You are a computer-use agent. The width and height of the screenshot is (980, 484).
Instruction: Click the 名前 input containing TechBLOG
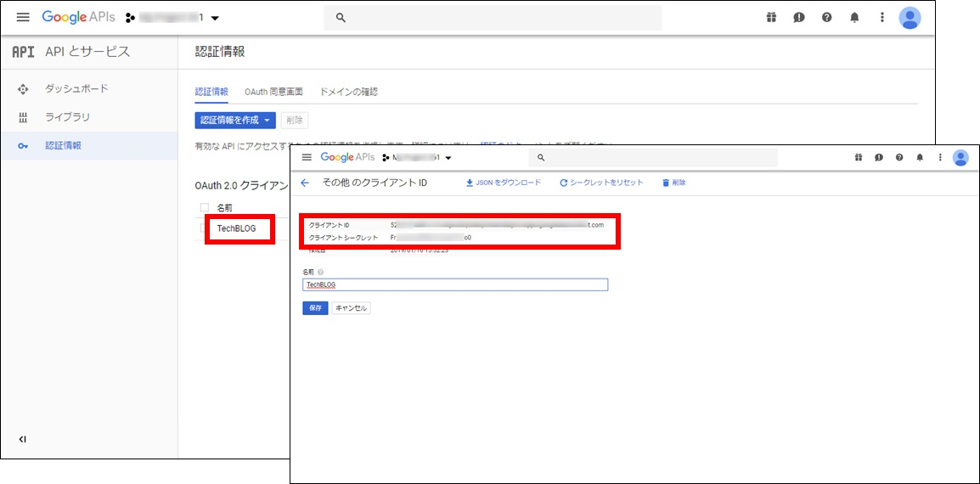pyautogui.click(x=455, y=284)
